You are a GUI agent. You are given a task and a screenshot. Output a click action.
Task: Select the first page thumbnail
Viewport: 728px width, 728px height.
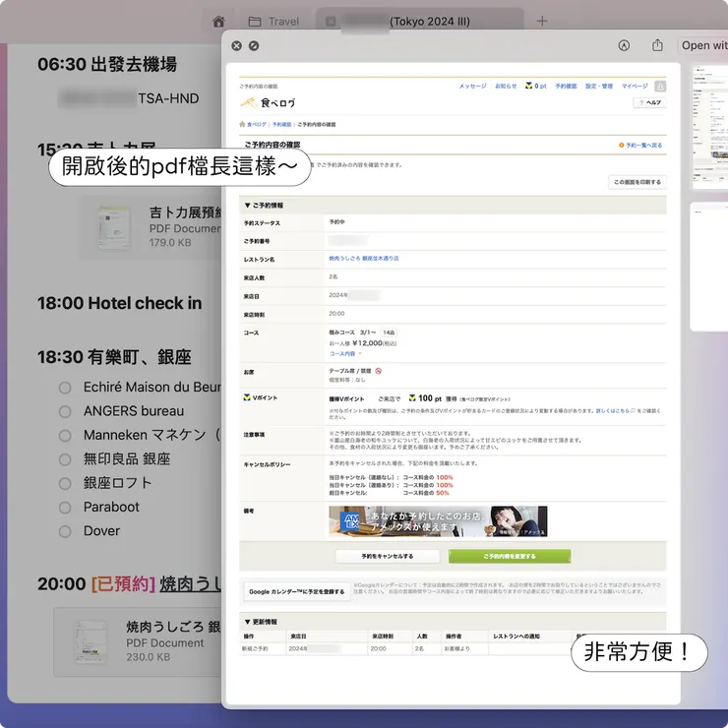coord(710,126)
